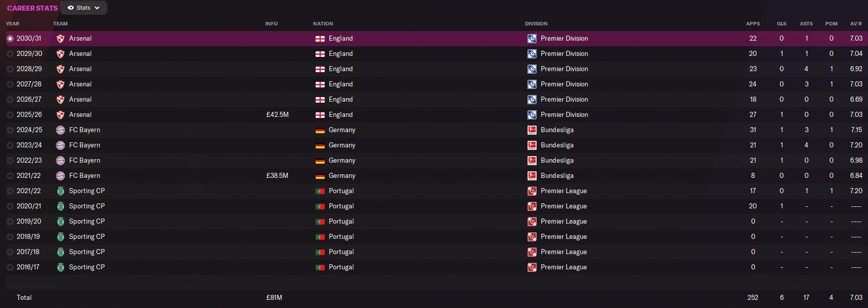The height and width of the screenshot is (308, 868).
Task: Select the 2029/30 season radio button
Action: click(x=10, y=54)
